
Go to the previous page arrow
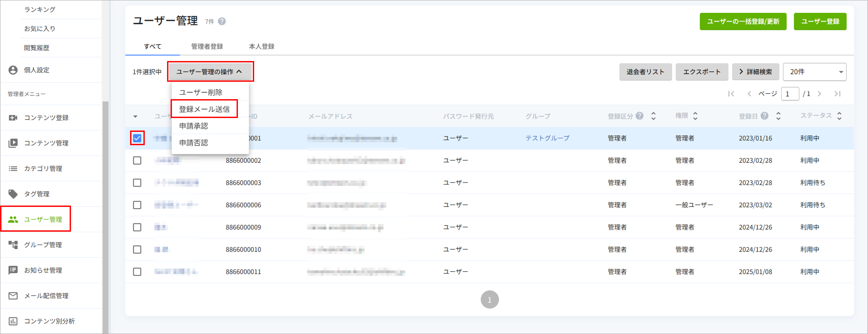point(749,94)
